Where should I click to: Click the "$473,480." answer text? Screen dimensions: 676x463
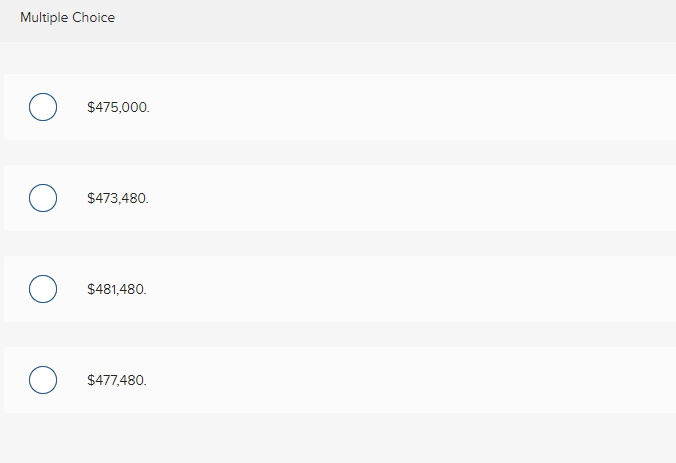pos(118,198)
